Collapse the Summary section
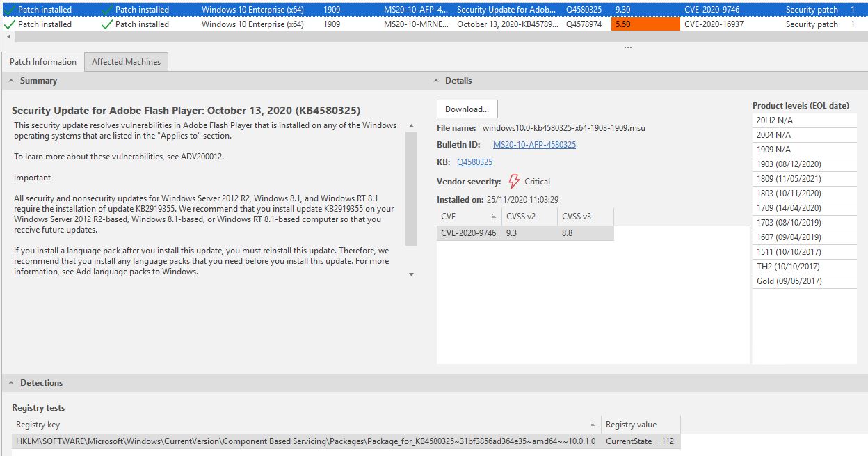Image resolution: width=868 pixels, height=456 pixels. [12, 81]
